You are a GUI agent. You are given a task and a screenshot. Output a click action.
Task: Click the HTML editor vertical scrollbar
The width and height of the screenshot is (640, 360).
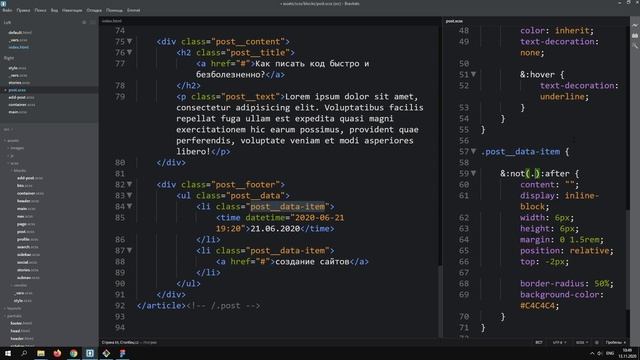(x=440, y=301)
